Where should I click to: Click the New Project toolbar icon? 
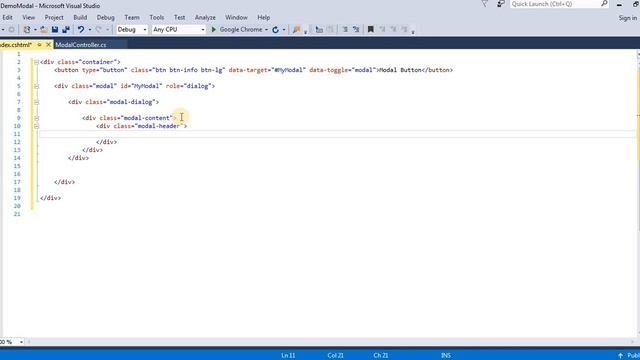pos(27,29)
